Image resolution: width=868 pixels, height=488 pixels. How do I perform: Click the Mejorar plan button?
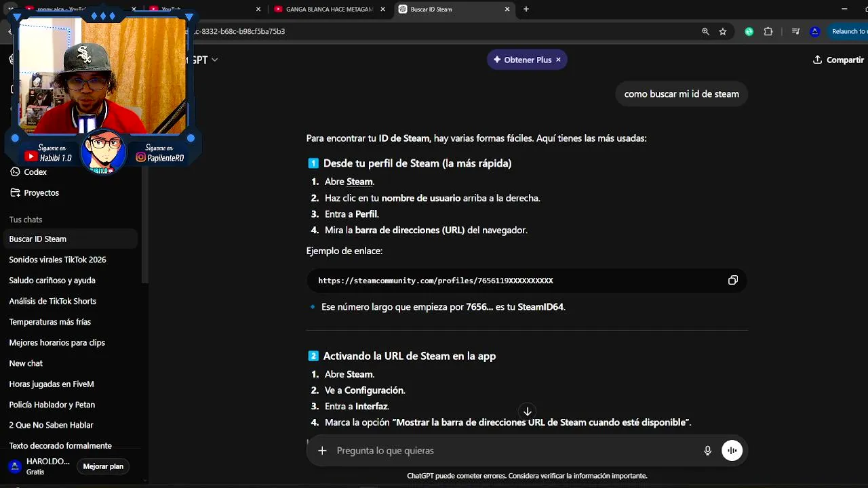(103, 466)
